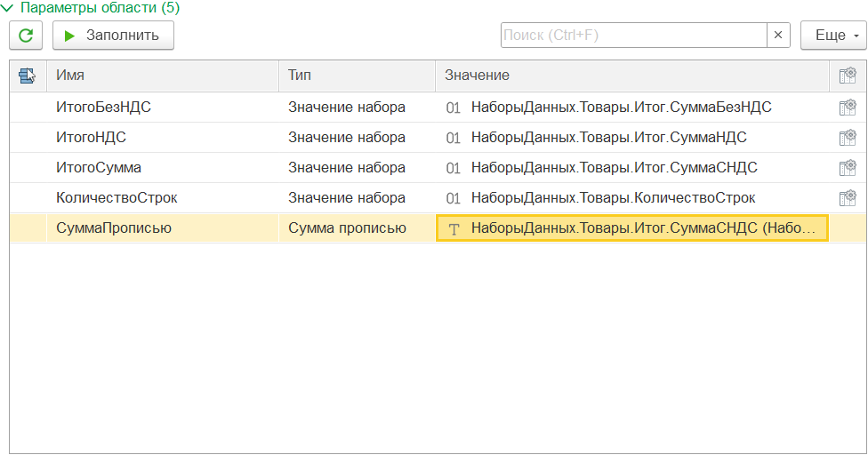Click the settings icon in КоличествоСтрок row

(x=848, y=198)
